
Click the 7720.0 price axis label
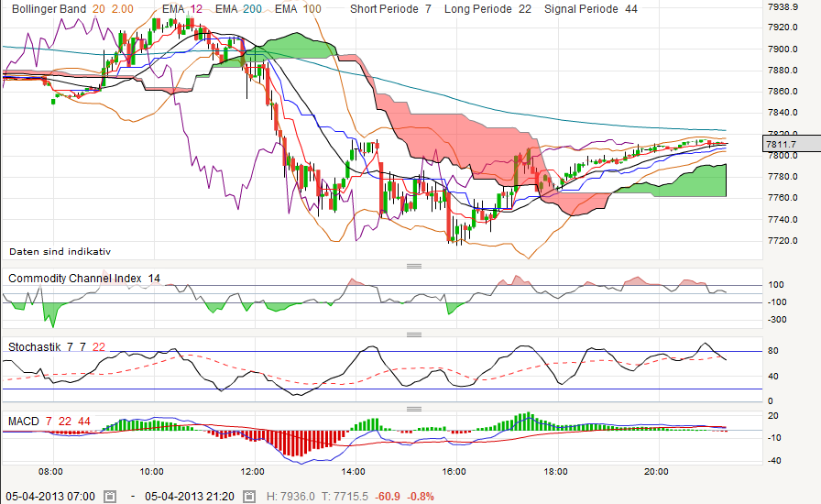click(x=783, y=241)
